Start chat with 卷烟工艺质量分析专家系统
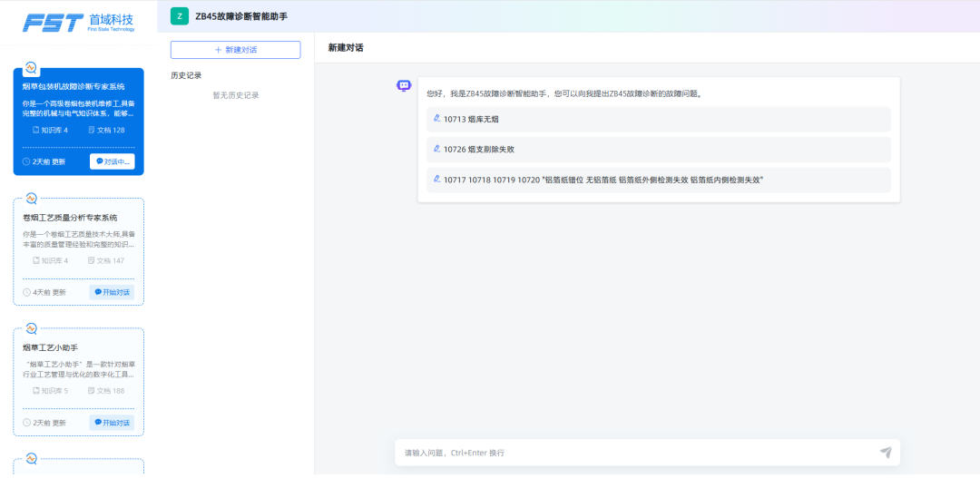This screenshot has height=478, width=980. click(x=112, y=292)
